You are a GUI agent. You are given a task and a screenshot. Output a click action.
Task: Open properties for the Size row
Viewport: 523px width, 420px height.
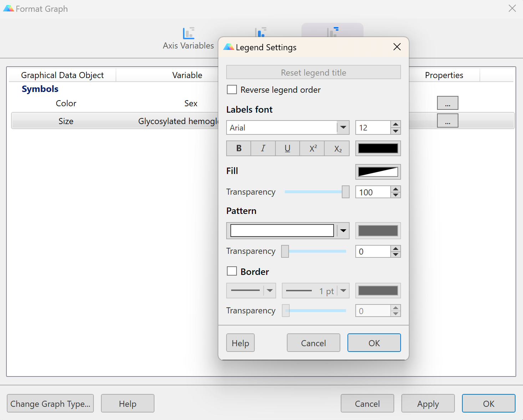tap(447, 121)
